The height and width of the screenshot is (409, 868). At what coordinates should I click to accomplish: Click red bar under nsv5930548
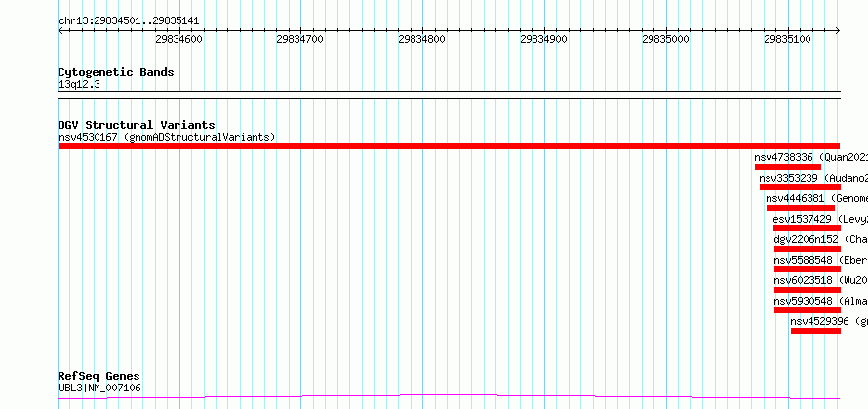(808, 310)
